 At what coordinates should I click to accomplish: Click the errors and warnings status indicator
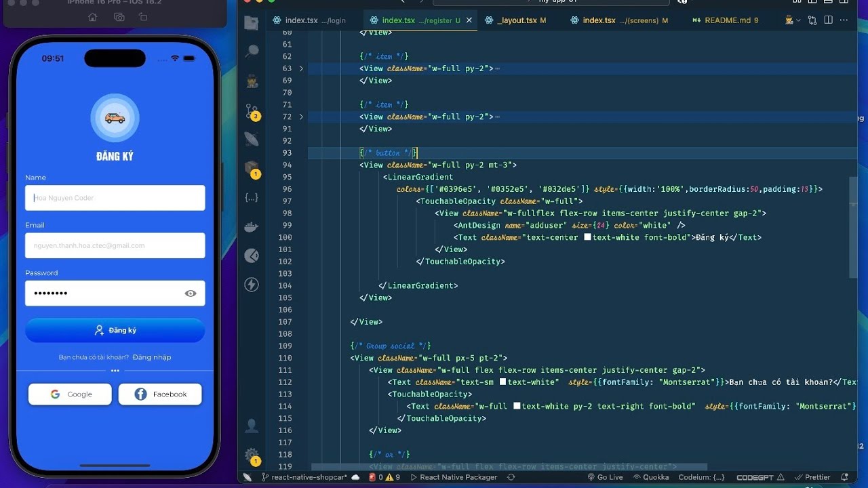click(x=384, y=477)
